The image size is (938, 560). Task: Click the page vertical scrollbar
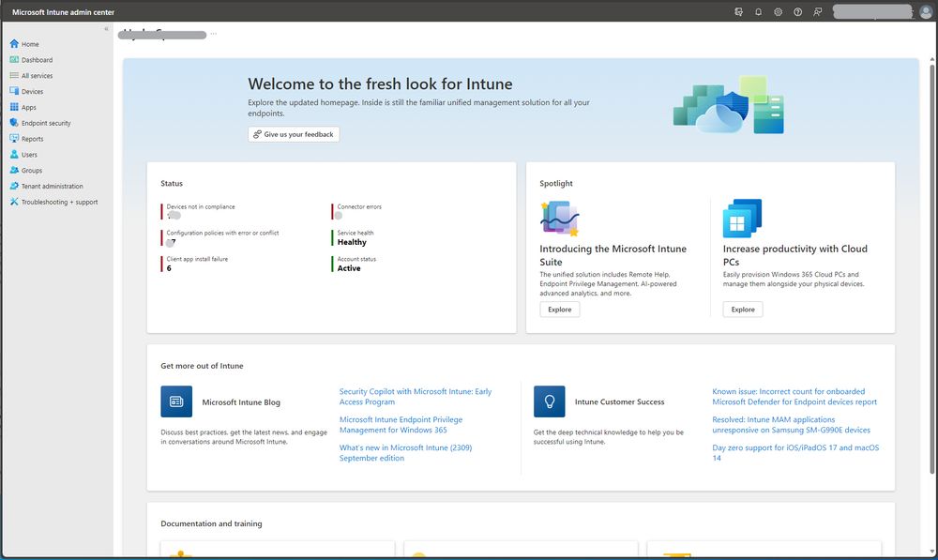click(x=931, y=269)
